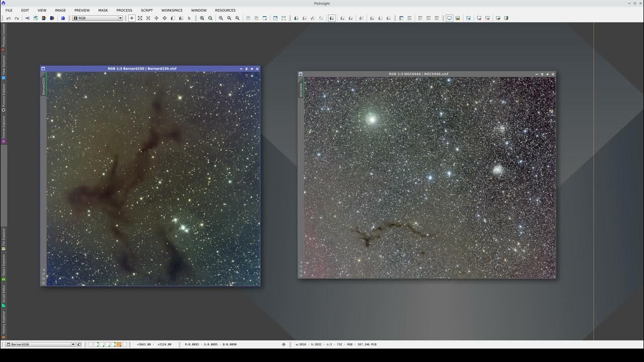644x362 pixels.
Task: Click the icon beside the Barnard150 view selector
Action: (79, 344)
